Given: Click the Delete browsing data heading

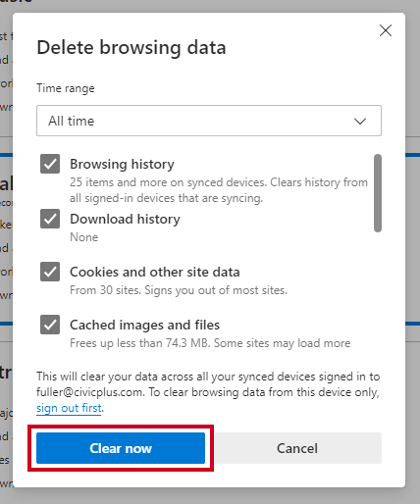Looking at the screenshot, I should [131, 48].
